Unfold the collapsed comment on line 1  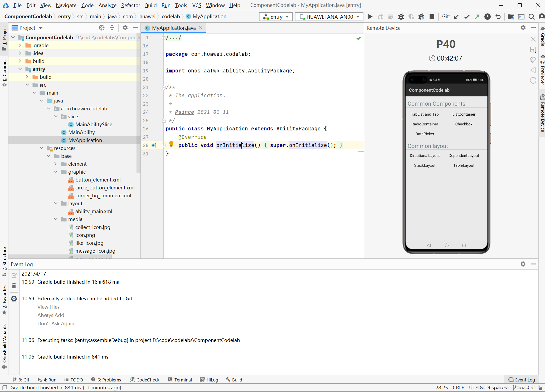click(163, 38)
